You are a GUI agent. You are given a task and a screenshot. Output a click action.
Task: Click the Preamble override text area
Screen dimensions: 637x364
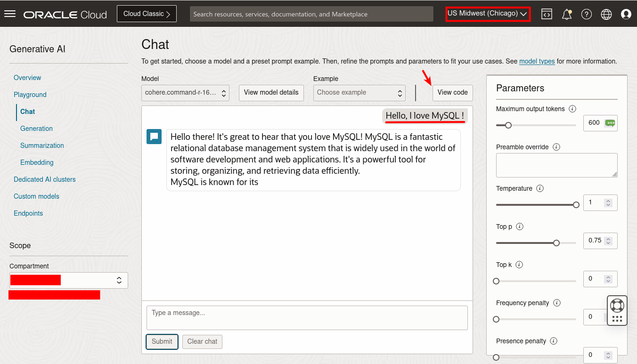coord(557,165)
